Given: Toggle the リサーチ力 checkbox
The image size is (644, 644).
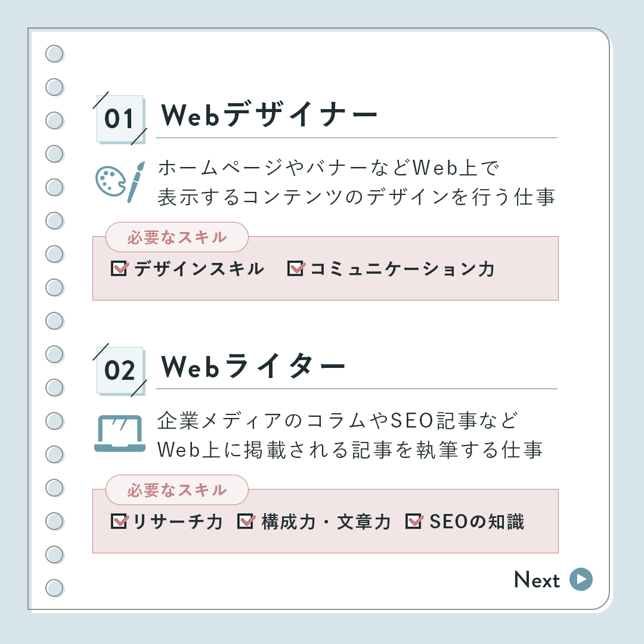Looking at the screenshot, I should click(x=119, y=521).
